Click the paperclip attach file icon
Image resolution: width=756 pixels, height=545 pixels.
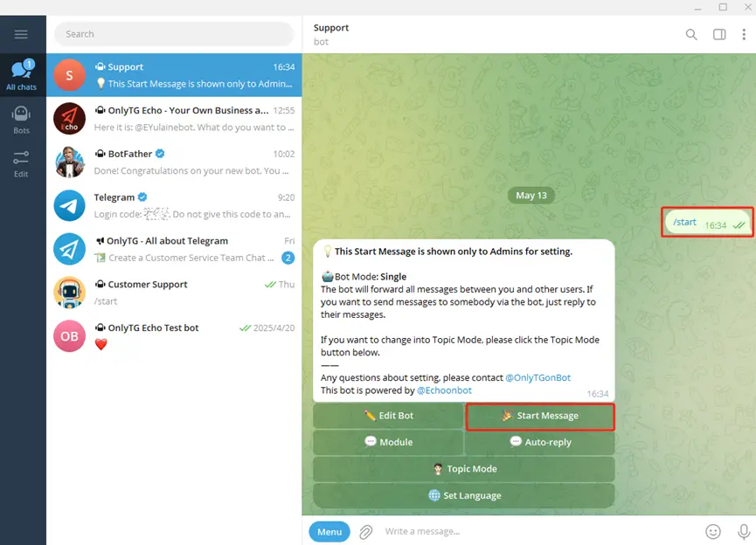coord(366,531)
